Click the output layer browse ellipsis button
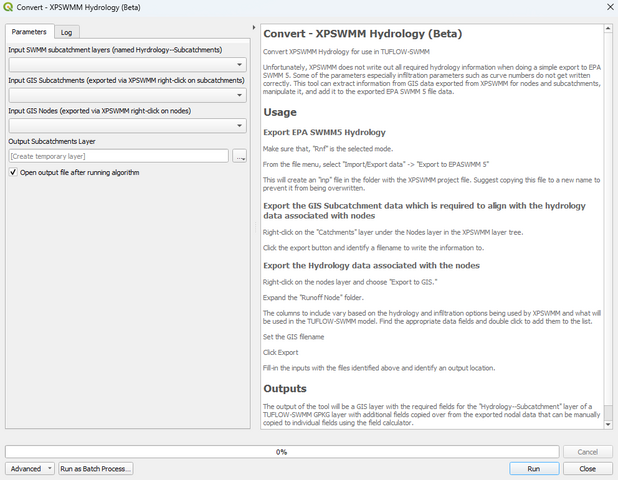This screenshot has height=480, width=618. point(239,156)
